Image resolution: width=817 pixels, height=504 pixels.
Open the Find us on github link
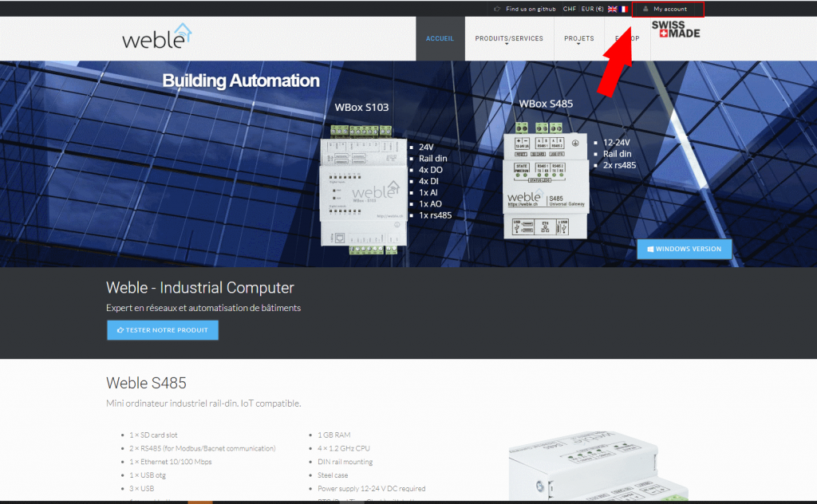coord(531,9)
